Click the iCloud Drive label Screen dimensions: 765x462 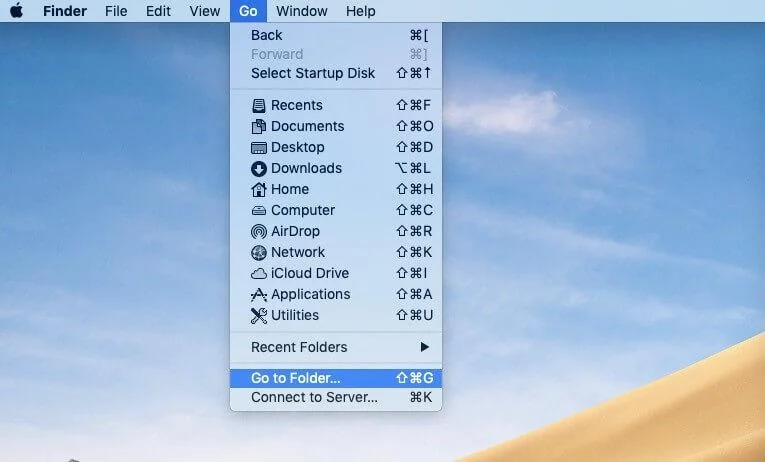click(x=310, y=273)
